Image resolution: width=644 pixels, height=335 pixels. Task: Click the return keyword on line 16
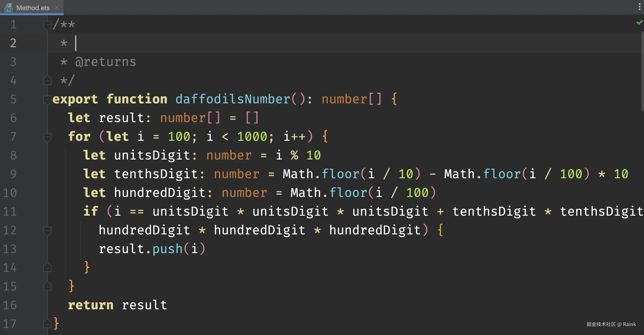point(91,305)
